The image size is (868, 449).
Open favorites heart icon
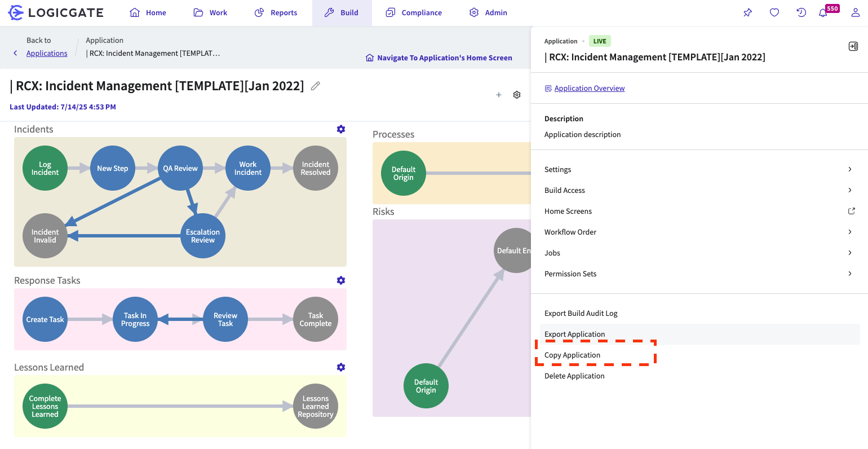[x=774, y=12]
